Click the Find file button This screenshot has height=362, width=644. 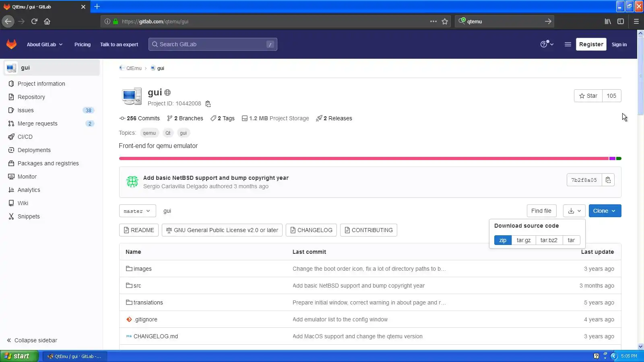pos(541,211)
